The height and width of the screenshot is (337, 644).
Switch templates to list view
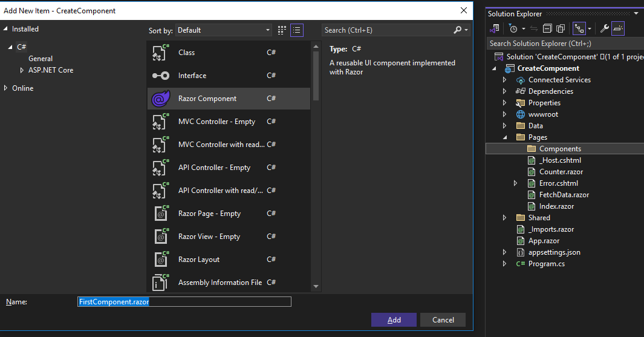tap(296, 30)
